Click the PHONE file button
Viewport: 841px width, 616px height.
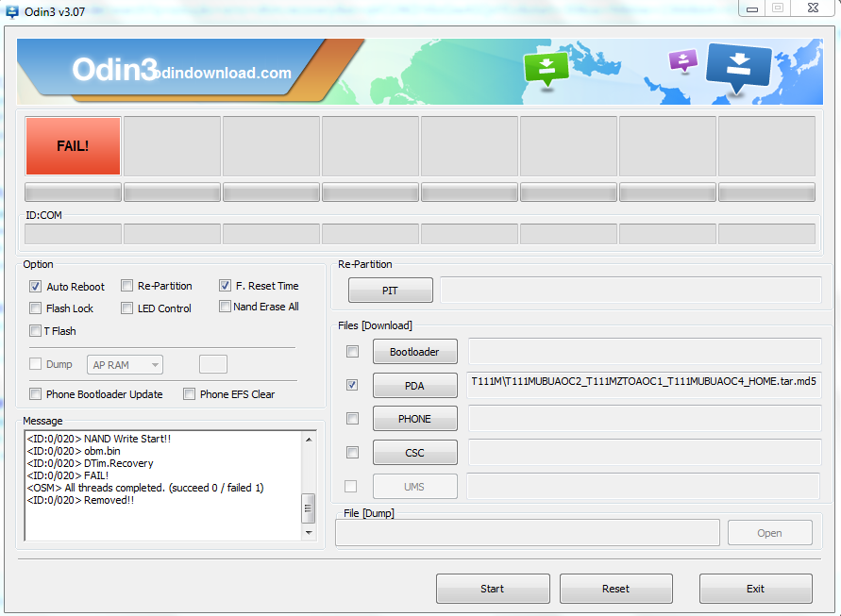click(415, 419)
